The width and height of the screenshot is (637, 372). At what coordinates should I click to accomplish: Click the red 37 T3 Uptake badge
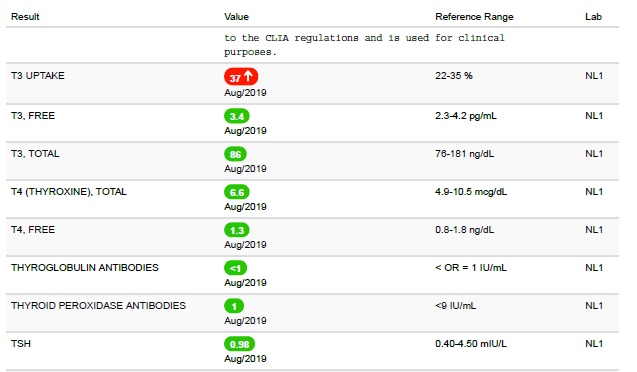click(x=241, y=76)
